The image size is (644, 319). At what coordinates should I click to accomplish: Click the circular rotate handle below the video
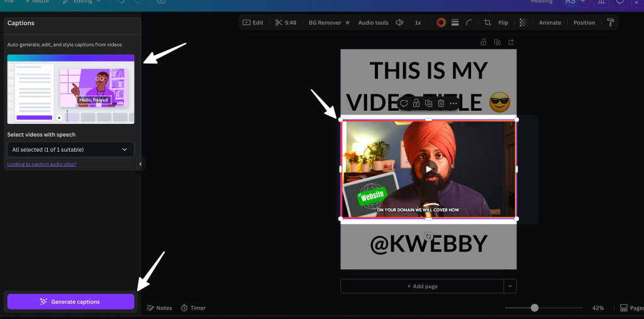coord(428,237)
